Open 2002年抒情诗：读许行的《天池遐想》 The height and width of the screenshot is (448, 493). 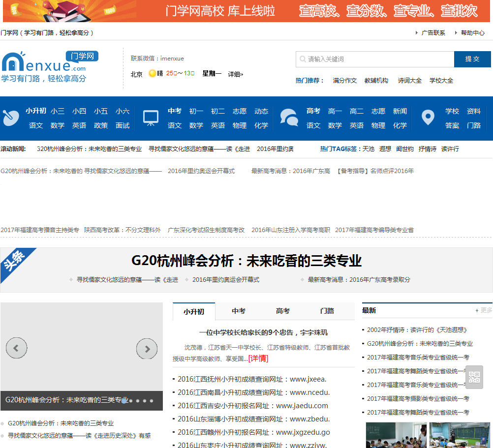click(417, 330)
